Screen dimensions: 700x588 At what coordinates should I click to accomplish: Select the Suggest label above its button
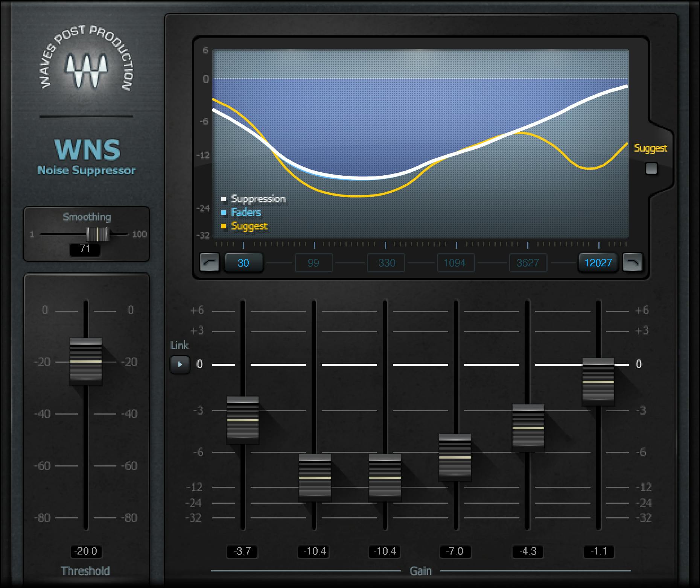click(651, 148)
